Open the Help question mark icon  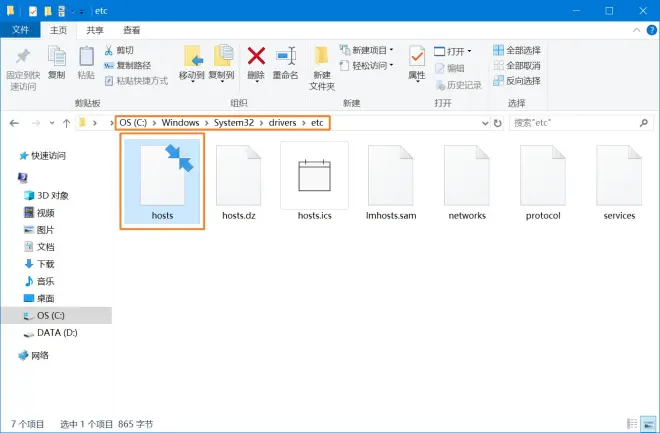tap(652, 30)
